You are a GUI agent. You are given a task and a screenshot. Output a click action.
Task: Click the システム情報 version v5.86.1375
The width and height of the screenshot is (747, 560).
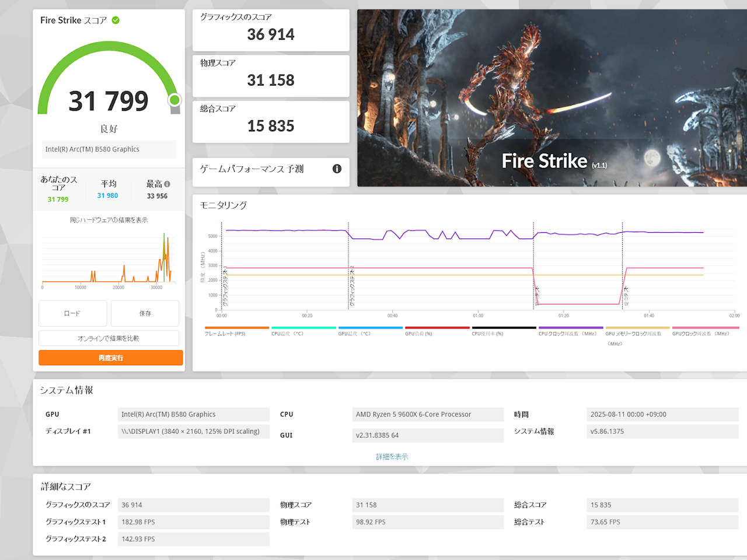(662, 432)
